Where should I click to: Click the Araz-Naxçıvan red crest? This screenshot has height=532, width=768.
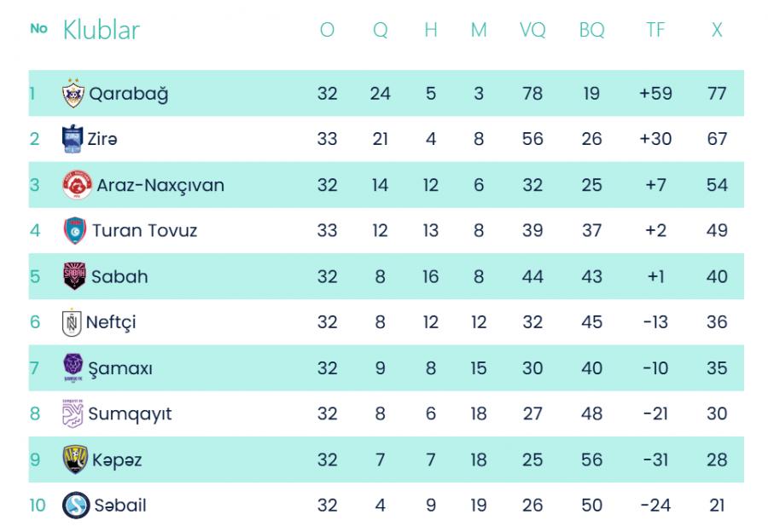tap(78, 185)
